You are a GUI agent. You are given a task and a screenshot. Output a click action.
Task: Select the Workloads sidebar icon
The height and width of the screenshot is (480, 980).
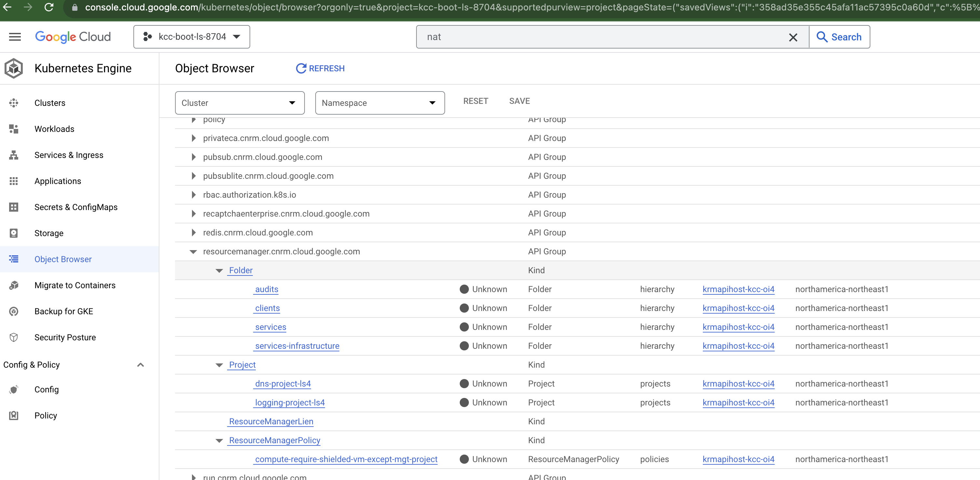pos(14,129)
